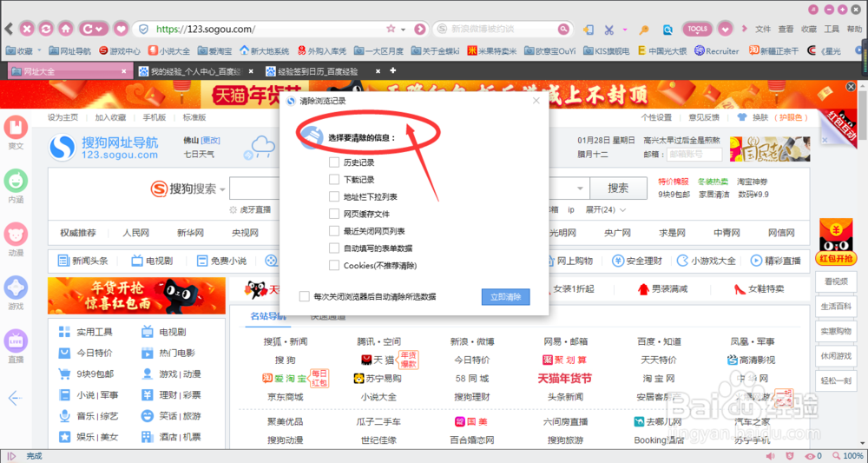Click the back arrow in the browser toolbar
868x463 pixels.
(9, 29)
